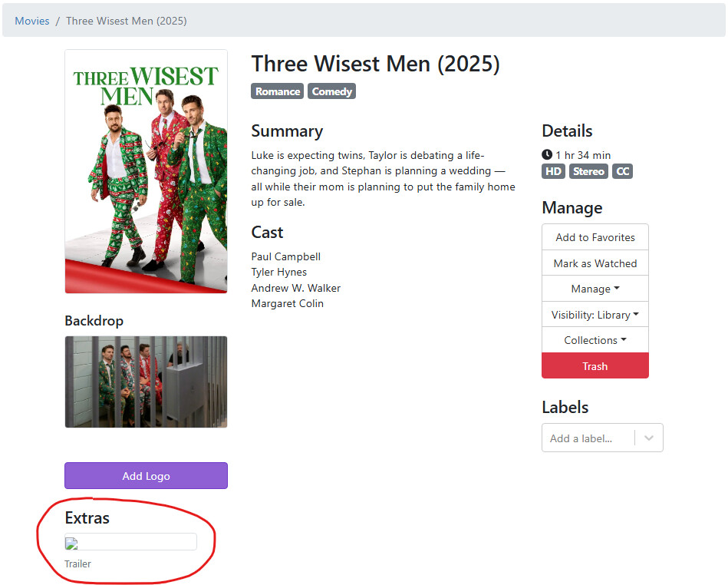
Task: Click cast member Paul Campbell
Action: coord(286,256)
